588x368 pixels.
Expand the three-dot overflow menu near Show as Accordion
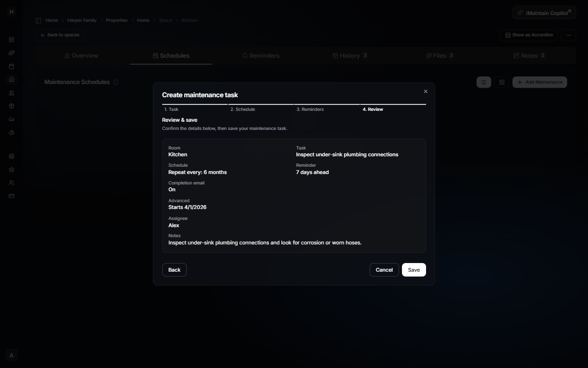click(x=568, y=35)
